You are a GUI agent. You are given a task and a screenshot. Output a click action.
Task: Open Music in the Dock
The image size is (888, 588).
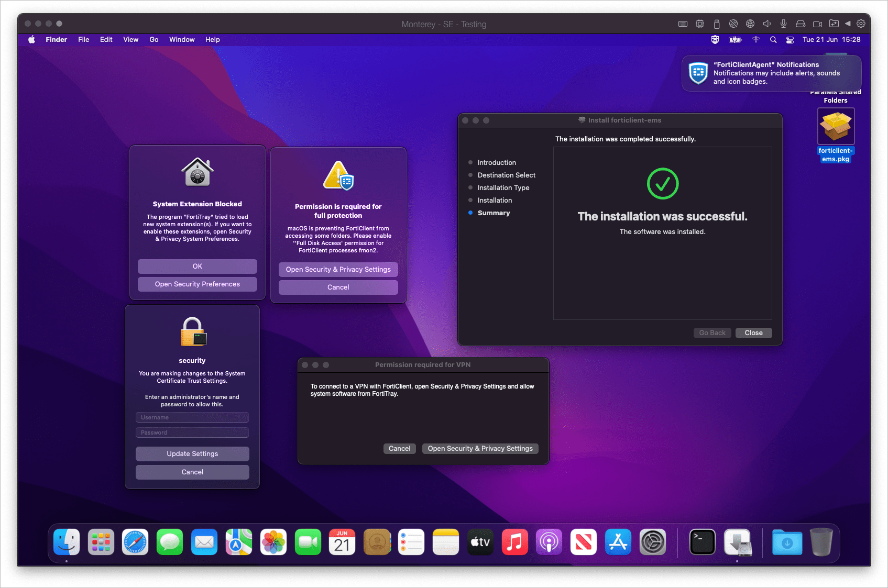pos(515,542)
